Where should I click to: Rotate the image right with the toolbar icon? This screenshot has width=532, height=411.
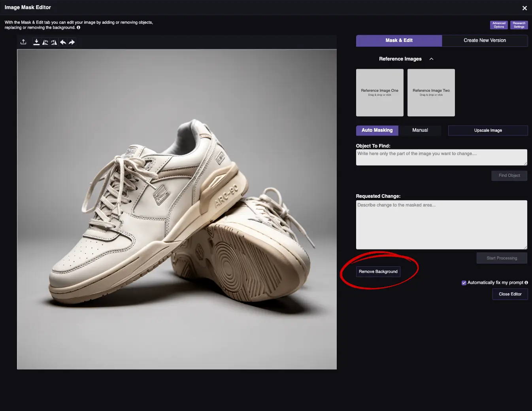pos(54,42)
